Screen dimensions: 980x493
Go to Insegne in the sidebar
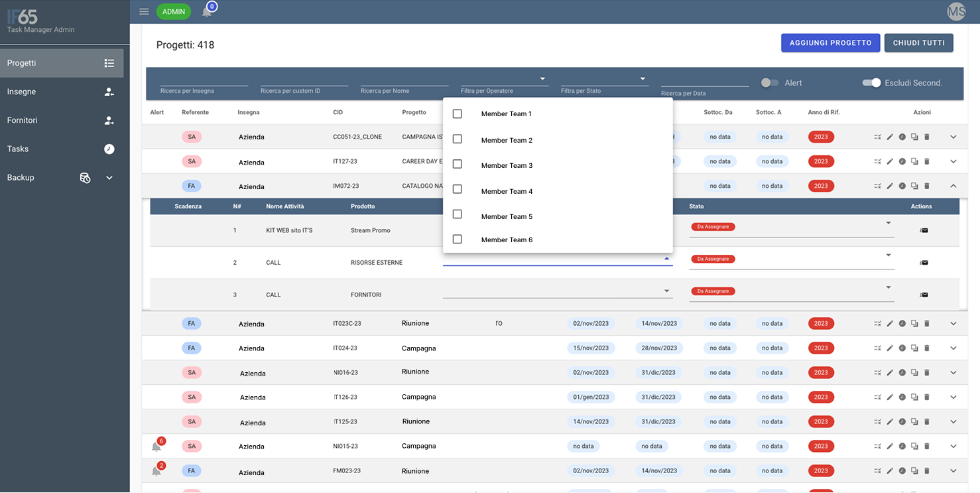[x=62, y=92]
